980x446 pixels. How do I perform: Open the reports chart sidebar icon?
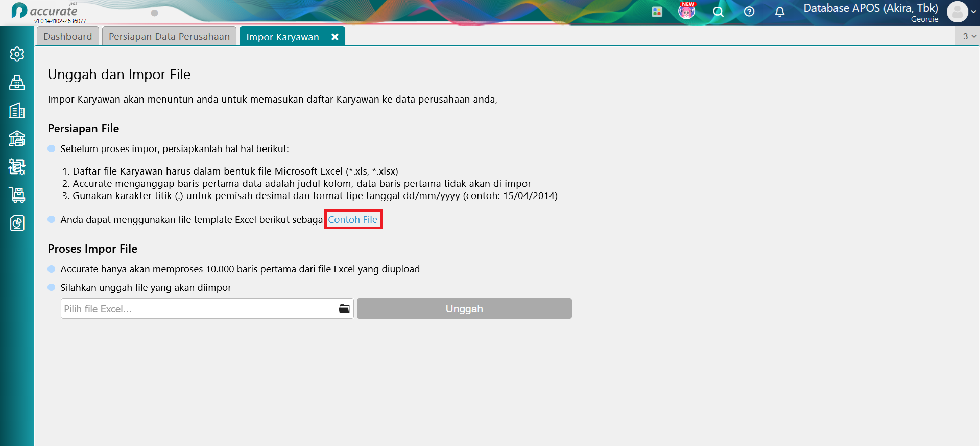coord(17,222)
